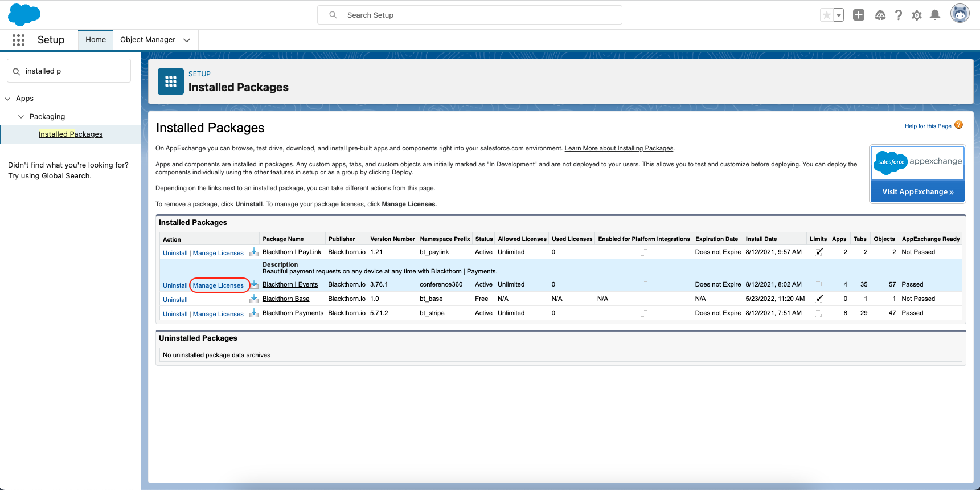
Task: Click download icon for Blackthorn Base
Action: click(254, 299)
